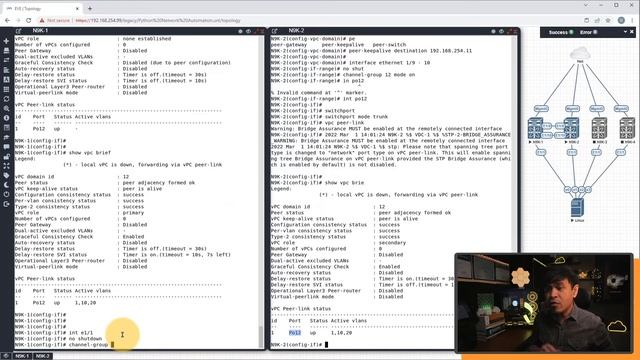Click the fullscreen arrows sidebar icon
Screen dimensions: 640x360
pyautogui.click(x=6, y=166)
